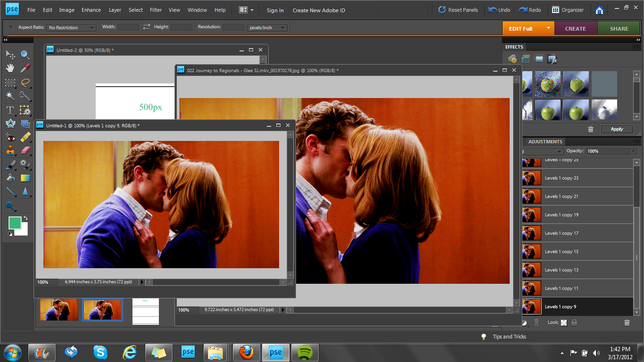Open the Enhance menu
Image resolution: width=644 pixels, height=362 pixels.
click(x=91, y=10)
